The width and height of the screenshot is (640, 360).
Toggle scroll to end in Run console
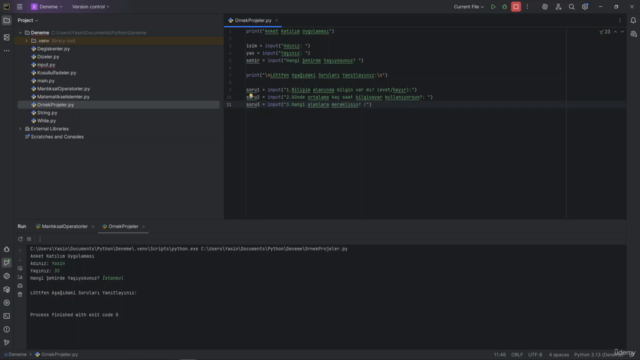[20, 277]
